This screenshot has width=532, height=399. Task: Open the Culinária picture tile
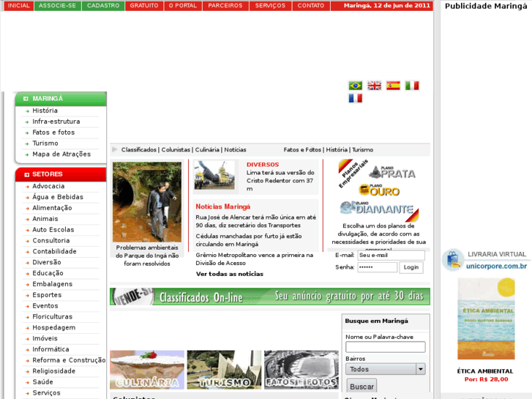coord(147,370)
